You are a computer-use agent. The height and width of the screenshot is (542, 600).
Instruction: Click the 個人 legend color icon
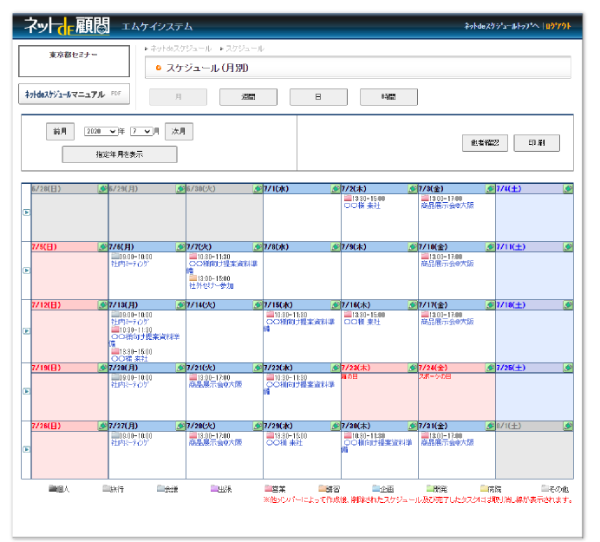coord(52,488)
